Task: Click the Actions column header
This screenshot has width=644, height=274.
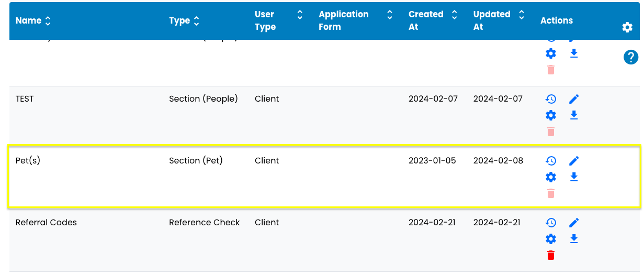Action: point(557,20)
